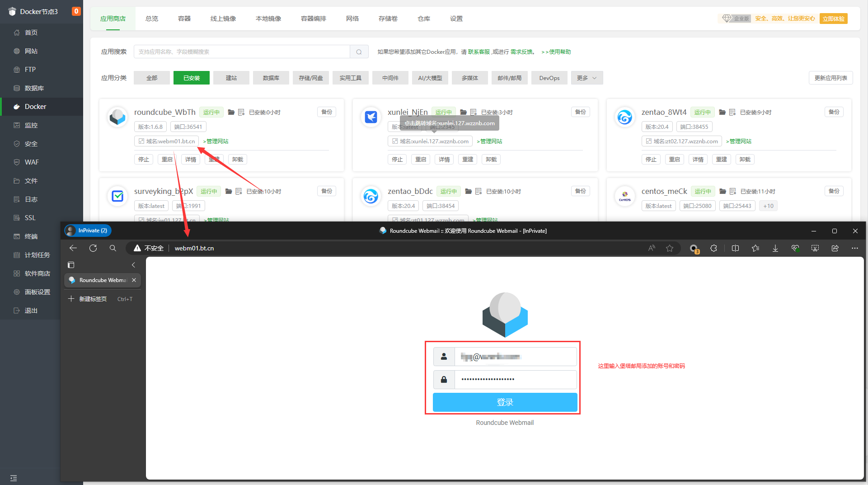
Task: Click 更新应用列表 button
Action: click(x=830, y=78)
